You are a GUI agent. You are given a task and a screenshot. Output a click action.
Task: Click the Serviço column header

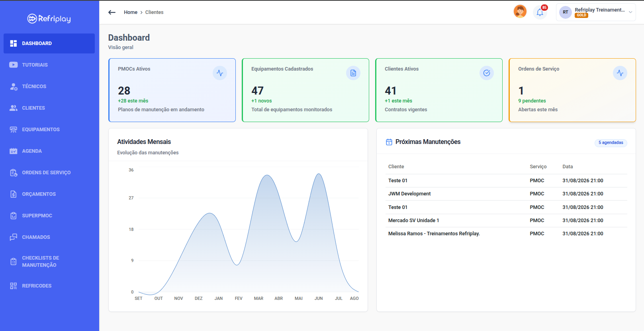tap(538, 167)
